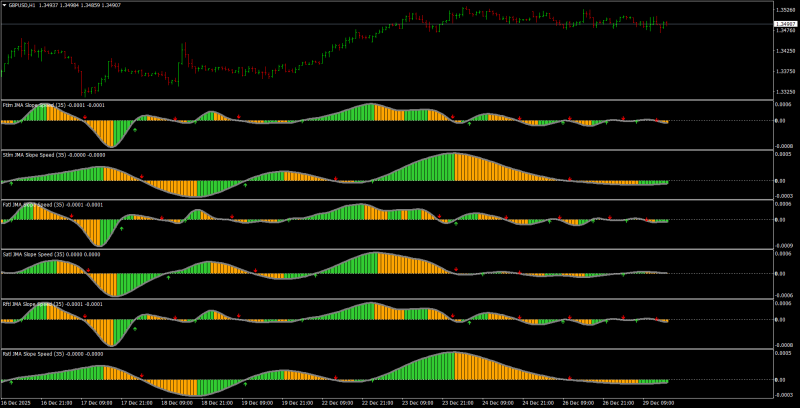
Task: Select the highlighted current price tag 1.34907
Action: coord(785,24)
